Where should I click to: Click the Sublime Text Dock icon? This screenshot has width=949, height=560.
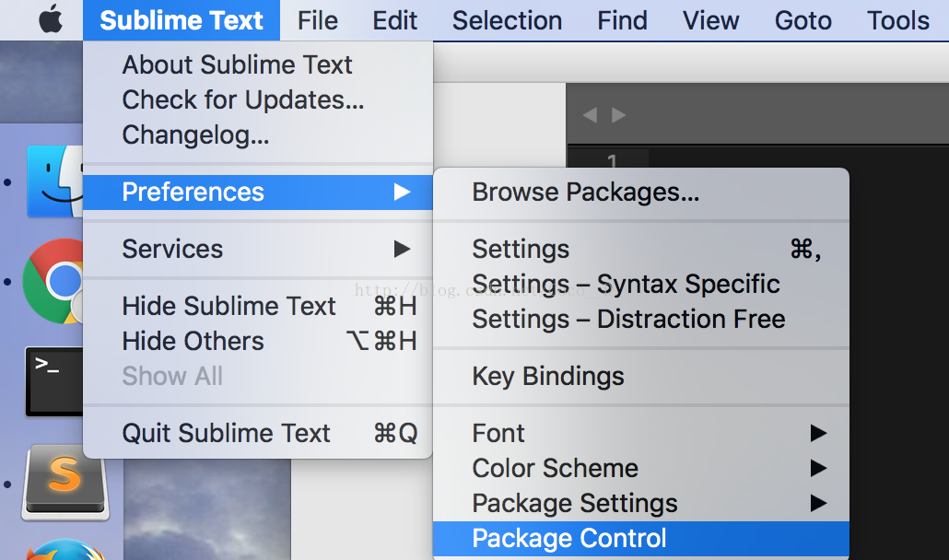[x=65, y=483]
